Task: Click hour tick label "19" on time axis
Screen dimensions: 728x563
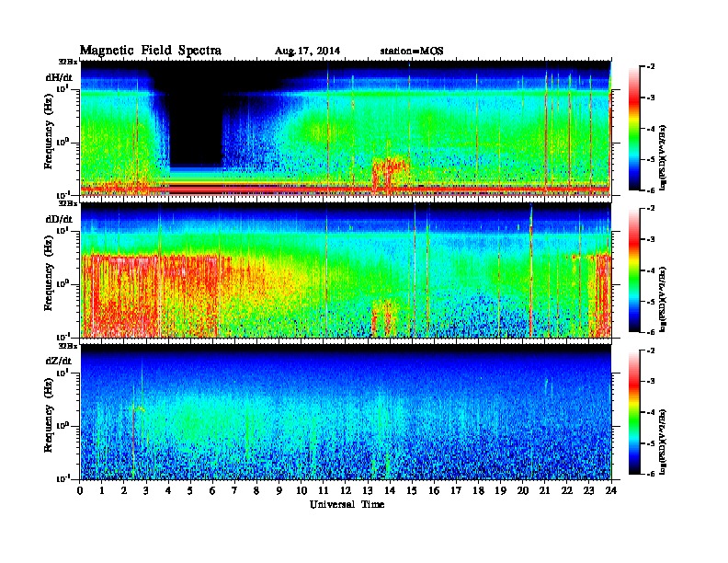Action: click(500, 490)
